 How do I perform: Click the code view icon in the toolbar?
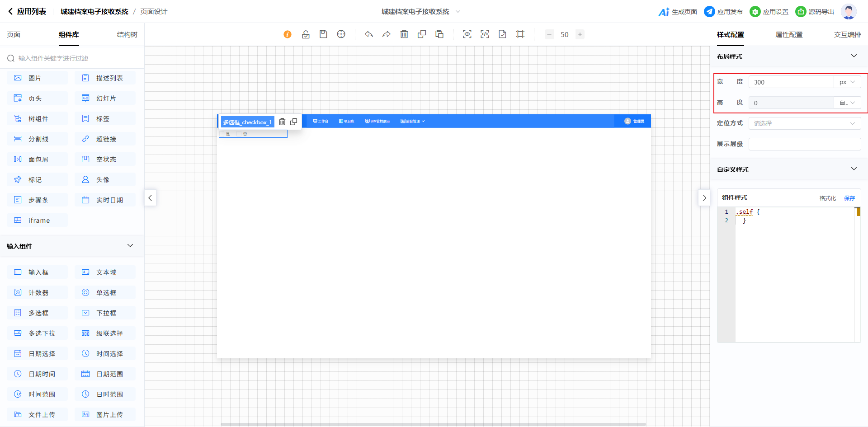[x=485, y=34]
